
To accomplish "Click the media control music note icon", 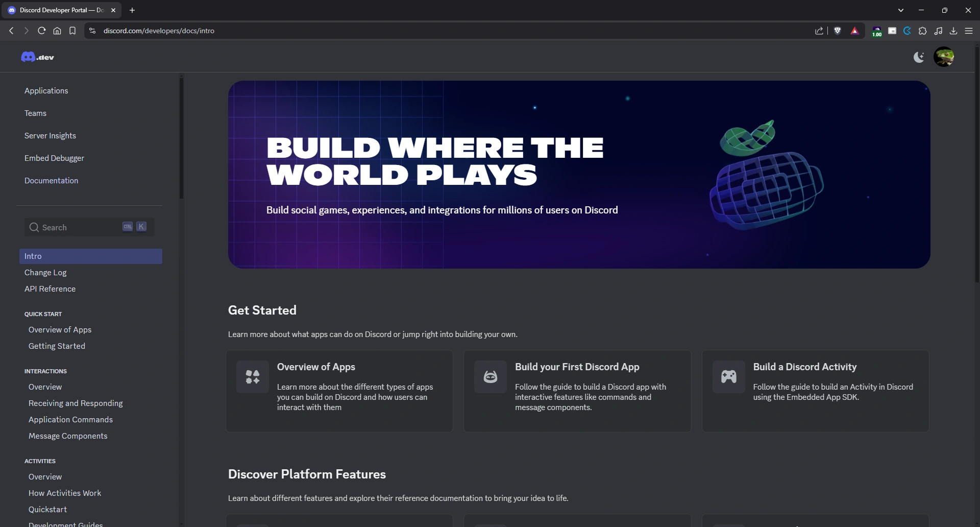I will pos(938,31).
